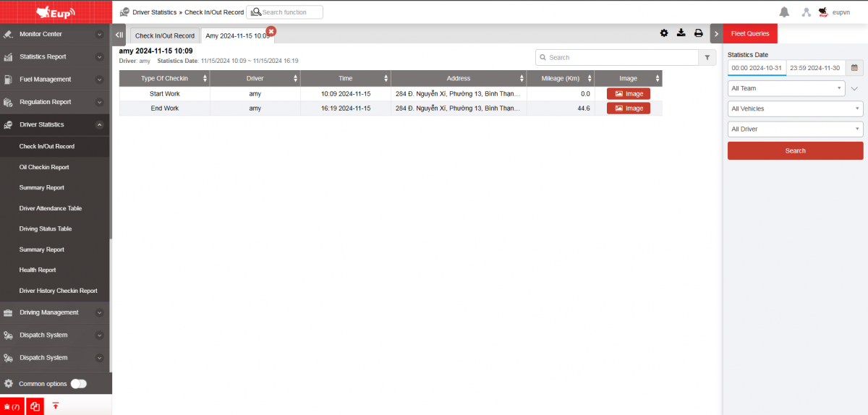
Task: Click the download export icon
Action: [x=681, y=33]
